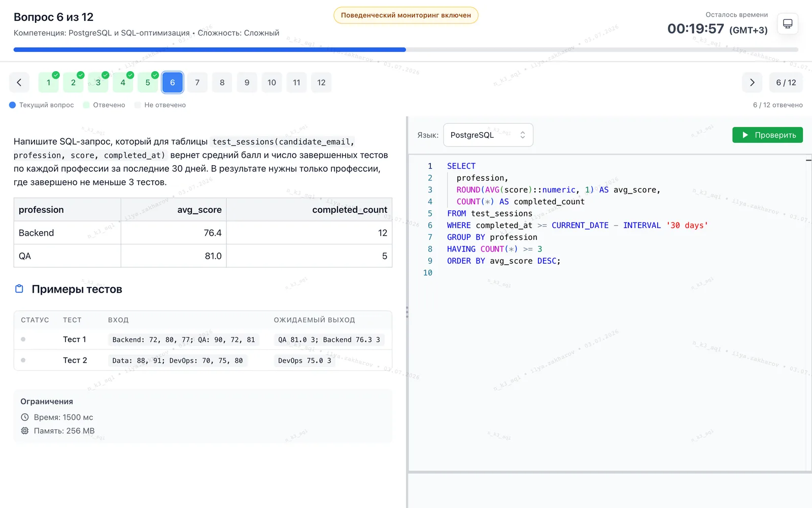Click the Поведенческий мониторинг включен badge

(406, 15)
